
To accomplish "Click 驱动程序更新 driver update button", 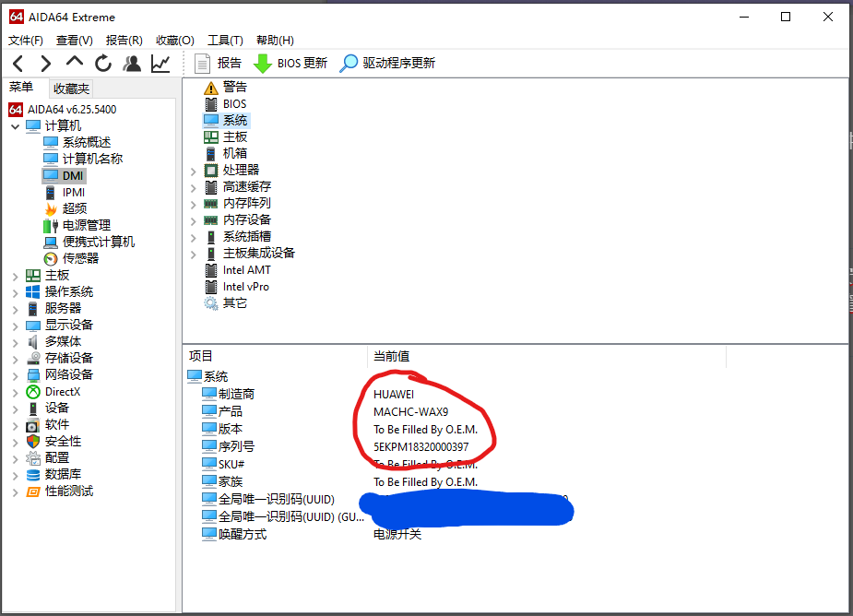I will [x=387, y=64].
